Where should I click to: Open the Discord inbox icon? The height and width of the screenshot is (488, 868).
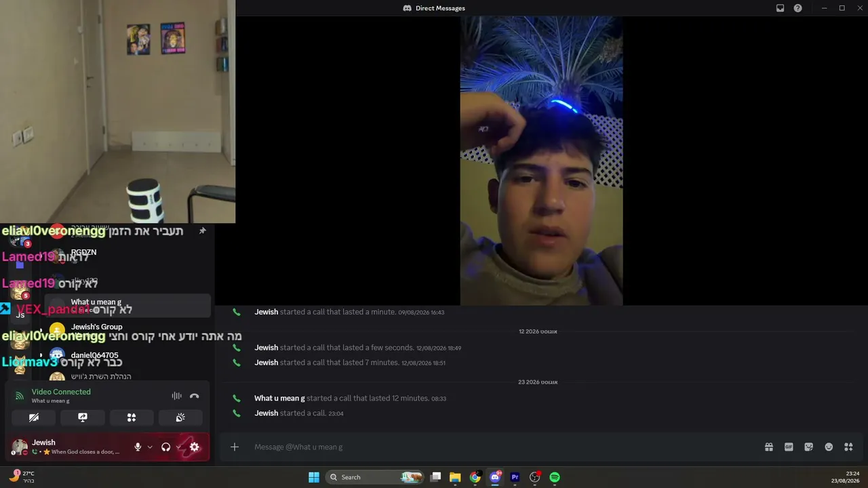click(x=780, y=8)
